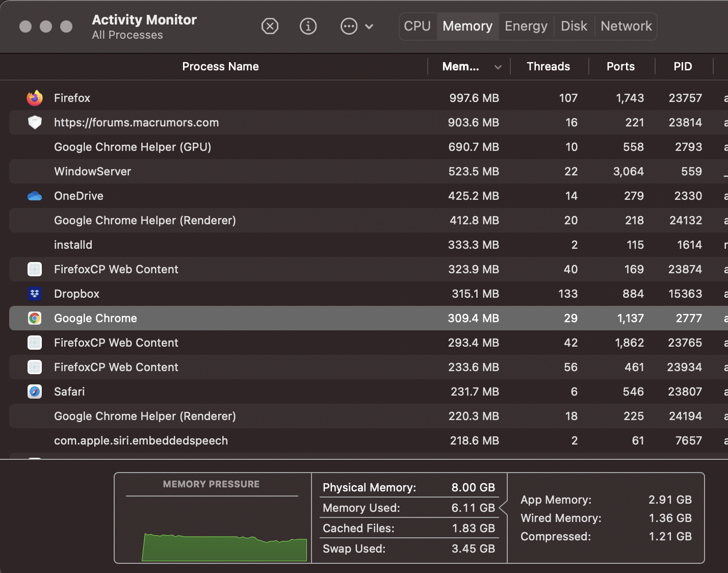Open the Energy tab
728x573 pixels.
(526, 26)
